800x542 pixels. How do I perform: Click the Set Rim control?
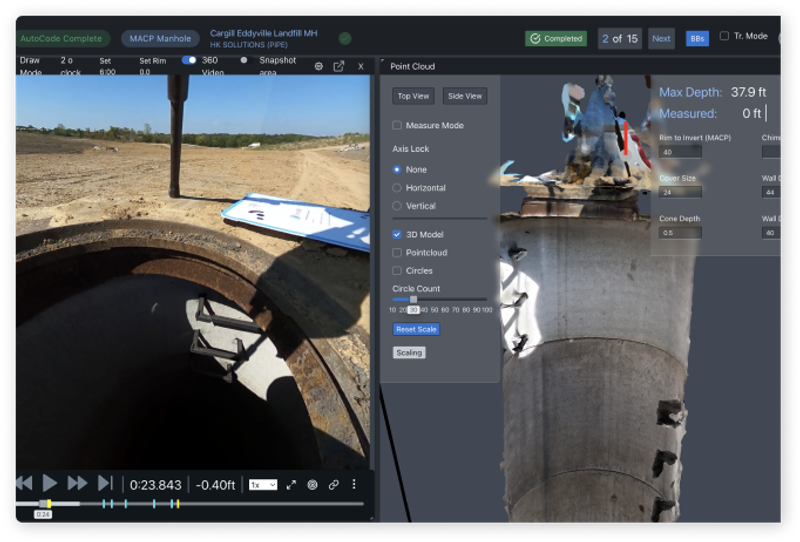pos(153,66)
